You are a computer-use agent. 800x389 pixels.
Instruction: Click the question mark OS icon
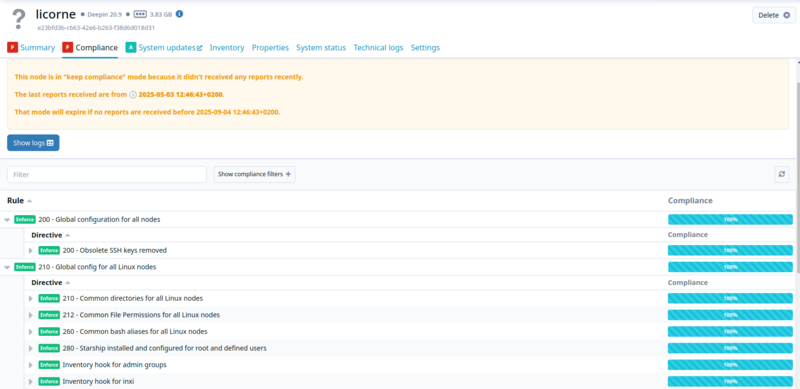(19, 19)
